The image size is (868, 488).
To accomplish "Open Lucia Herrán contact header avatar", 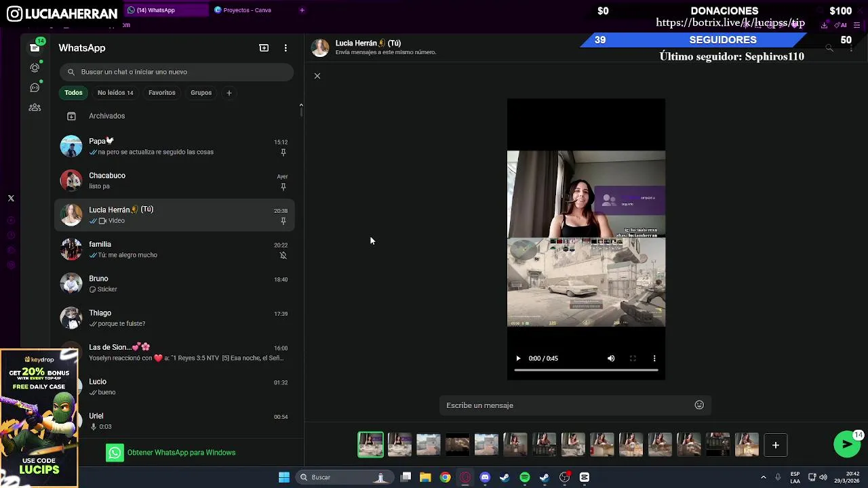I will [320, 47].
